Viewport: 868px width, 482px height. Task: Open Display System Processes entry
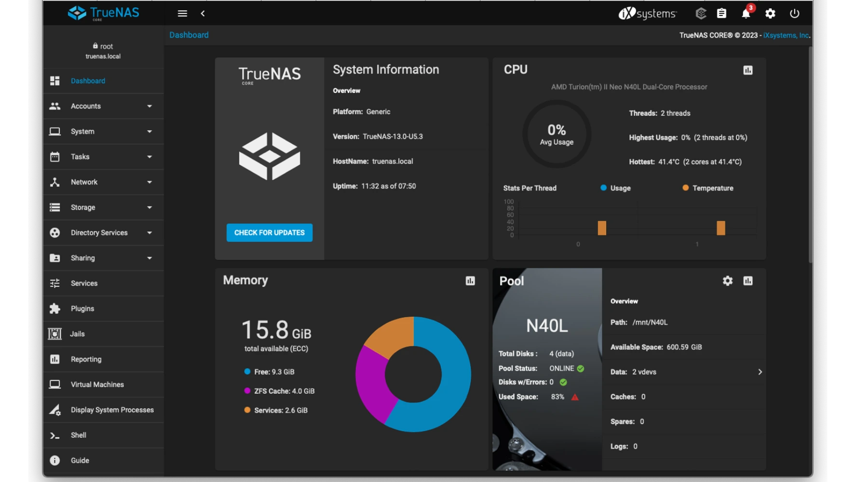click(x=103, y=410)
